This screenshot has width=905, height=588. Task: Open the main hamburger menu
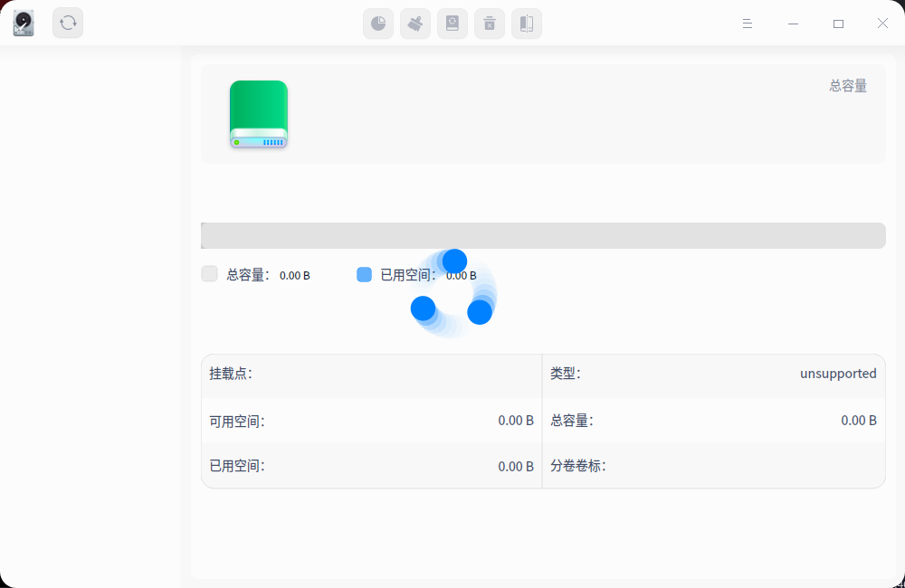748,24
